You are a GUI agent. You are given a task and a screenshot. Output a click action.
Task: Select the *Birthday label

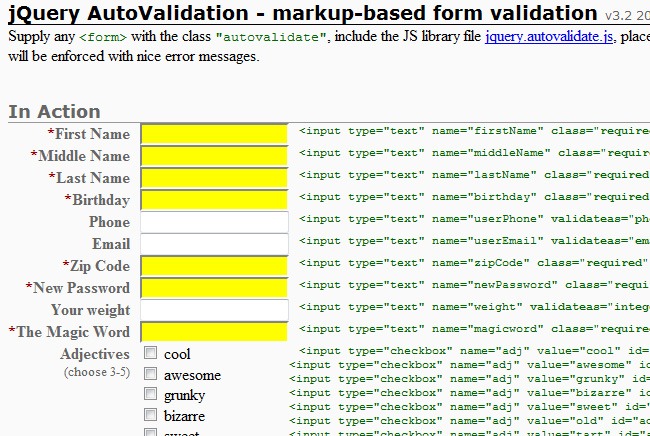point(97,200)
